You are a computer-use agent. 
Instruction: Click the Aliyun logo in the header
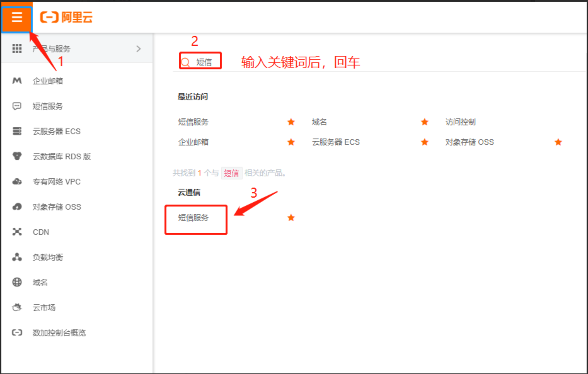[x=66, y=17]
